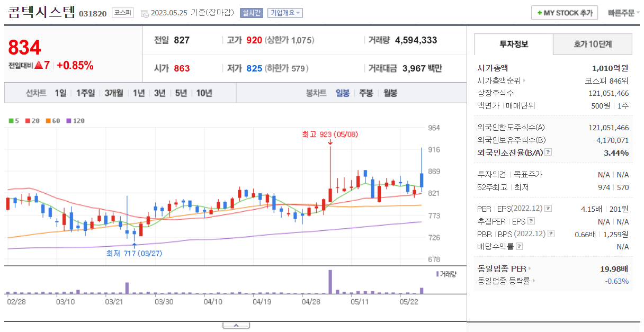This screenshot has width=644, height=332.
Task: Click the 상한가 1,075 limit text
Action: pyautogui.click(x=290, y=40)
